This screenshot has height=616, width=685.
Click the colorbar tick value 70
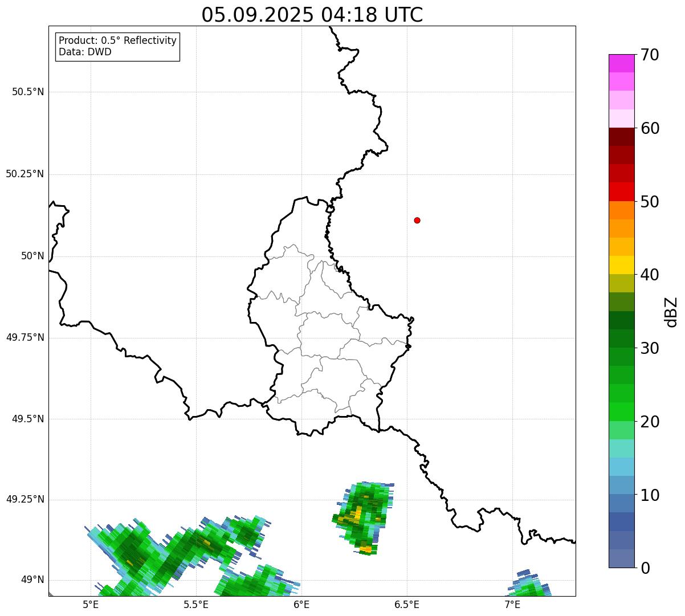650,55
